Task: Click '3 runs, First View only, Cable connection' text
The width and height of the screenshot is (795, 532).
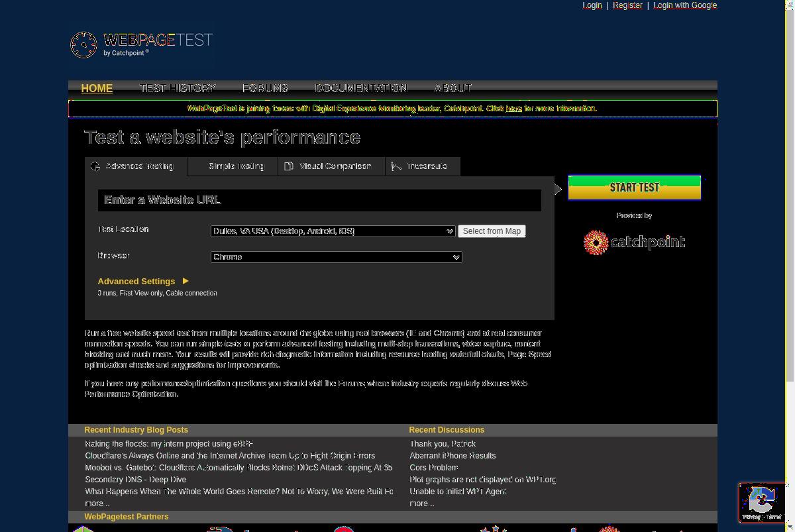Action: (157, 293)
